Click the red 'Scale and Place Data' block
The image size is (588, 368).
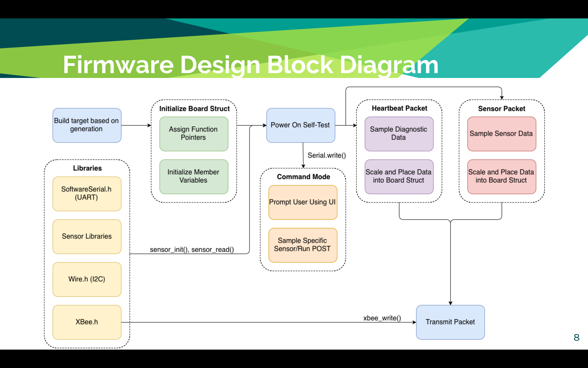[501, 177]
